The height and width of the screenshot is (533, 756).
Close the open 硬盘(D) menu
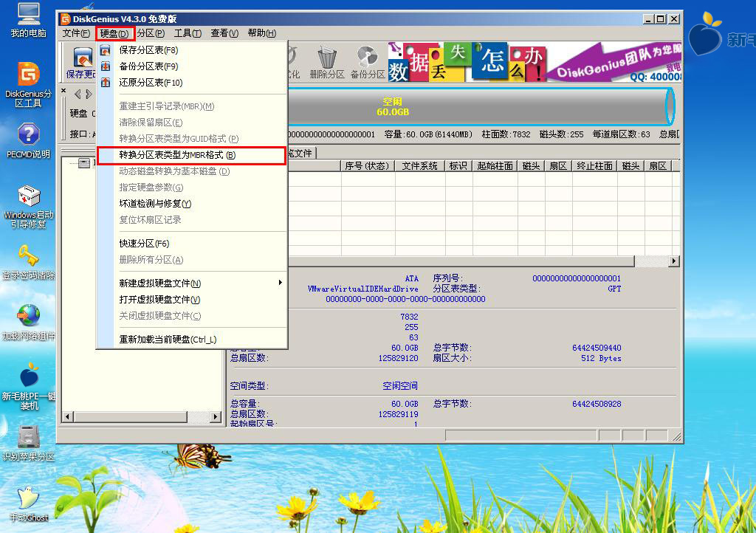[x=114, y=33]
